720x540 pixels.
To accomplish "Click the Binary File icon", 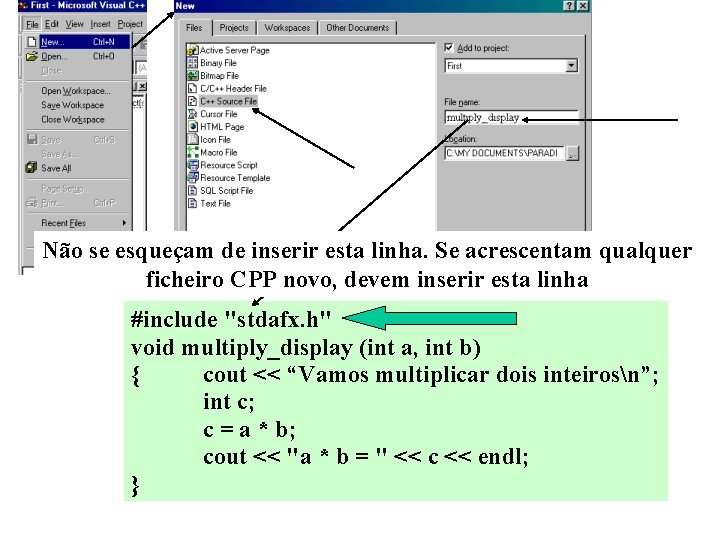I will coord(193,63).
